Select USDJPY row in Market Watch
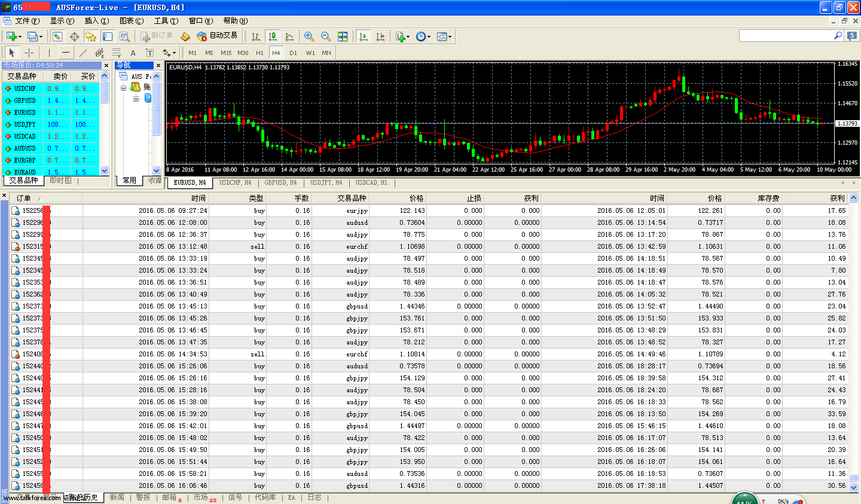Screen dimensions: 861x504 point(50,124)
